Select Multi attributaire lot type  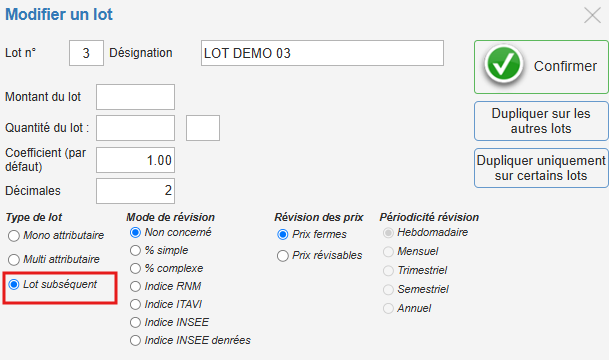click(14, 259)
